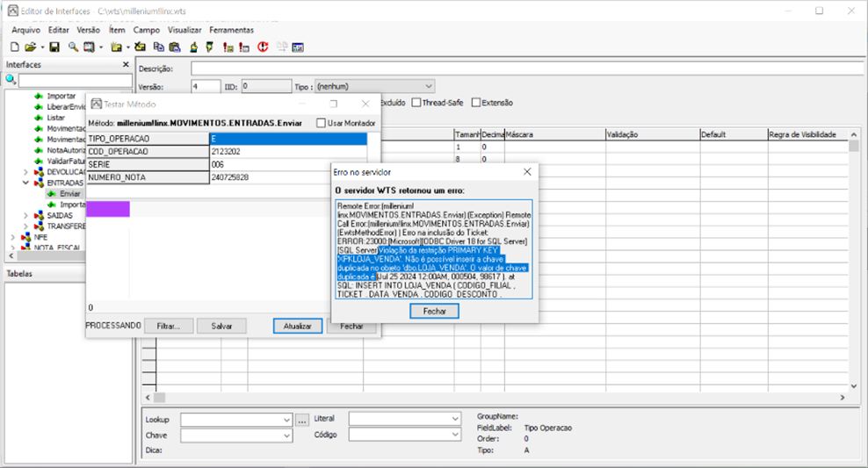Click the Paste toolbar icon
Viewport: 868px width, 468px height.
pos(175,47)
